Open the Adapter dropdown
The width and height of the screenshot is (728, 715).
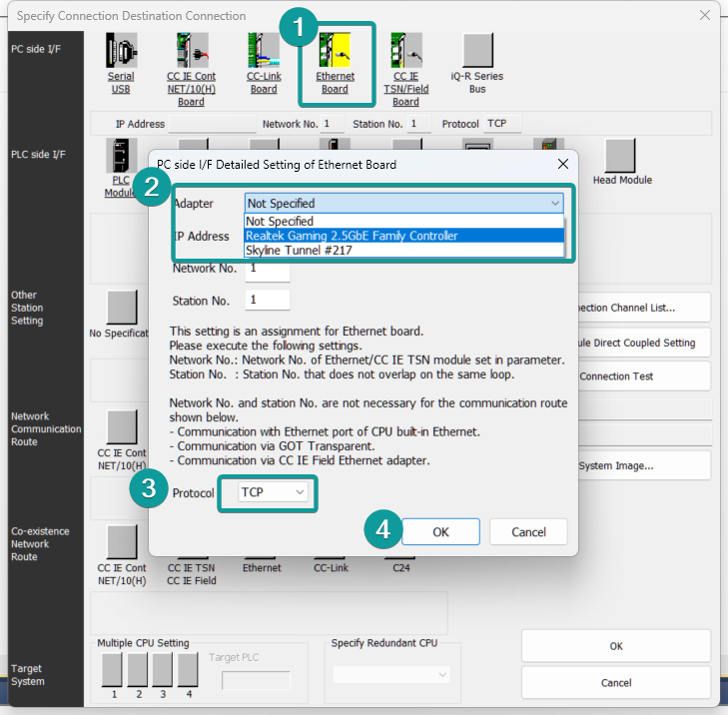tap(403, 204)
